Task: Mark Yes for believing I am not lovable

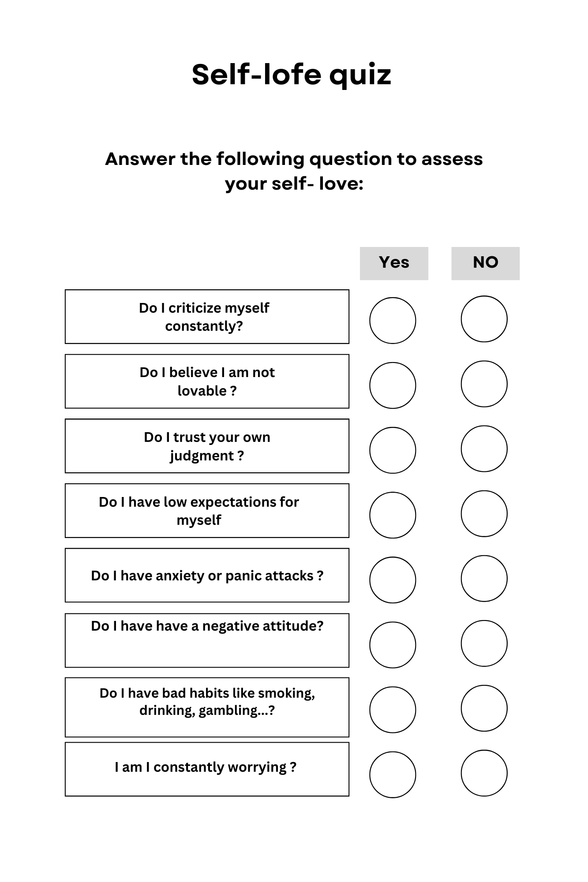Action: click(393, 385)
